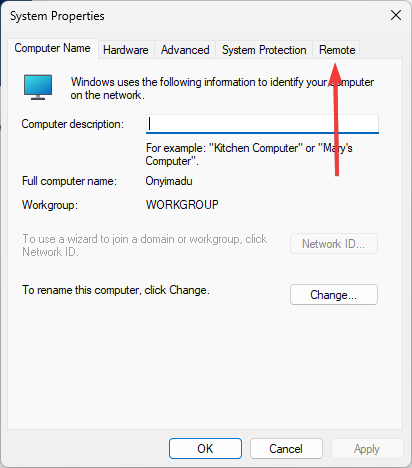
Task: Open the Hardware tab
Action: tap(126, 50)
